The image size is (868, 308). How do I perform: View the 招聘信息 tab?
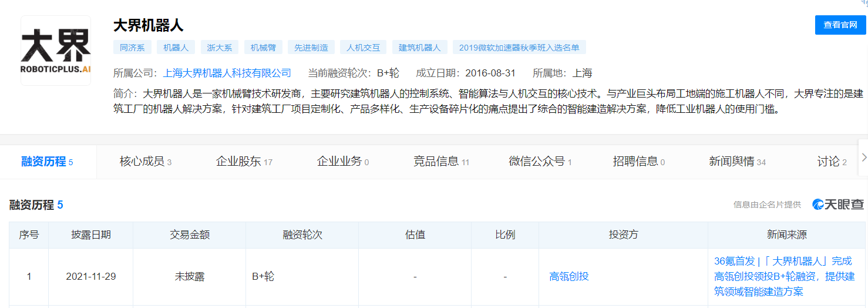pyautogui.click(x=639, y=162)
